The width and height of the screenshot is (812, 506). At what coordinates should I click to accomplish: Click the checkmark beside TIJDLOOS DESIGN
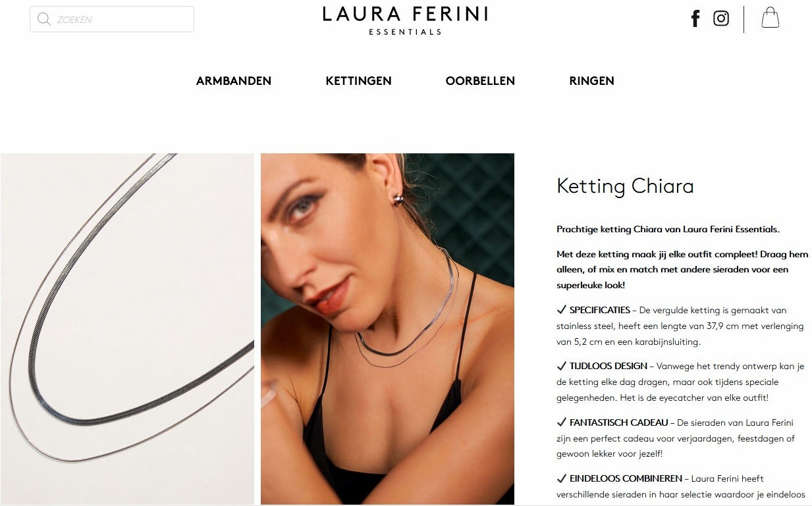[562, 366]
